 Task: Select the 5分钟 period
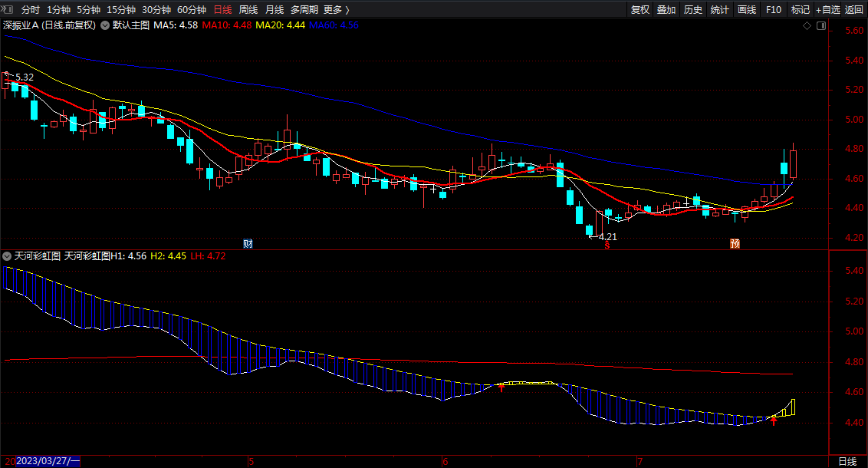(x=88, y=9)
